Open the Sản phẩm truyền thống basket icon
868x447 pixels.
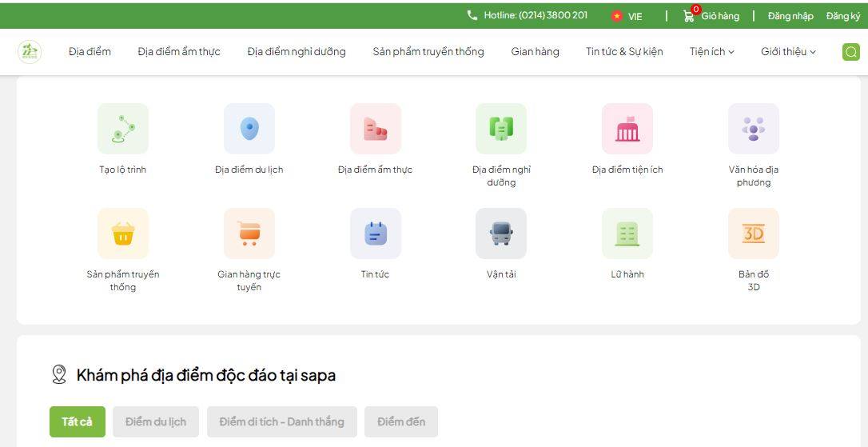coord(122,233)
